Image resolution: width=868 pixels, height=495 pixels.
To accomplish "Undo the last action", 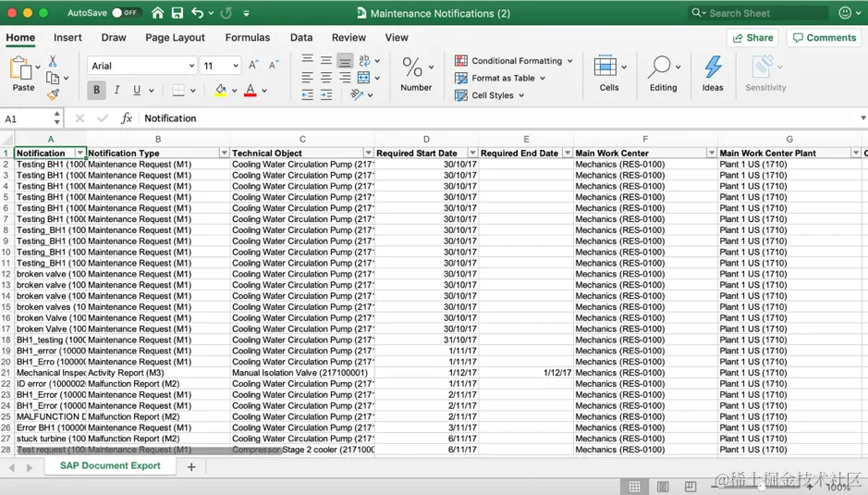I will pyautogui.click(x=197, y=13).
